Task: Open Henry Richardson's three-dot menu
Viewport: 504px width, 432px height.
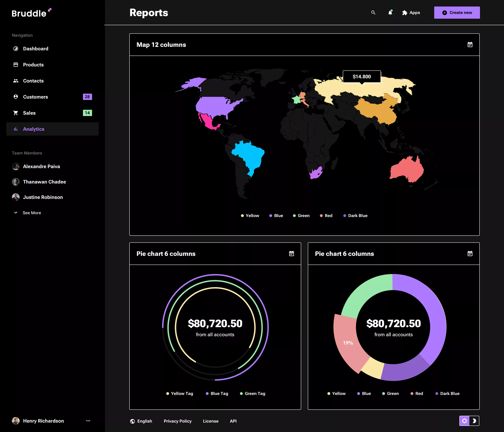Action: [88, 421]
